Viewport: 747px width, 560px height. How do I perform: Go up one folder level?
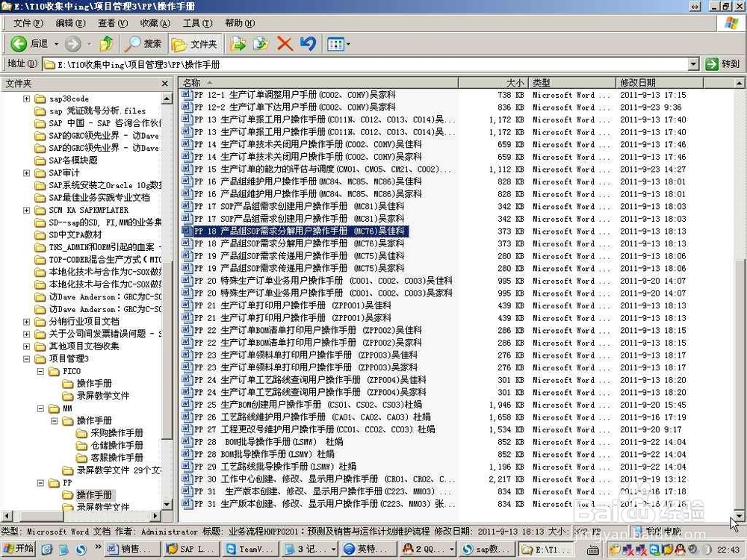tap(106, 44)
